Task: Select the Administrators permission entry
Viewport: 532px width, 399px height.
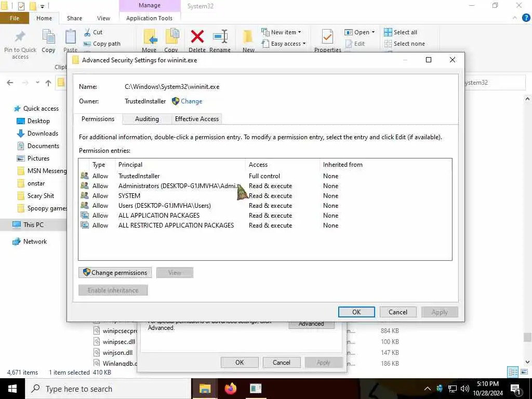Action: click(x=264, y=185)
